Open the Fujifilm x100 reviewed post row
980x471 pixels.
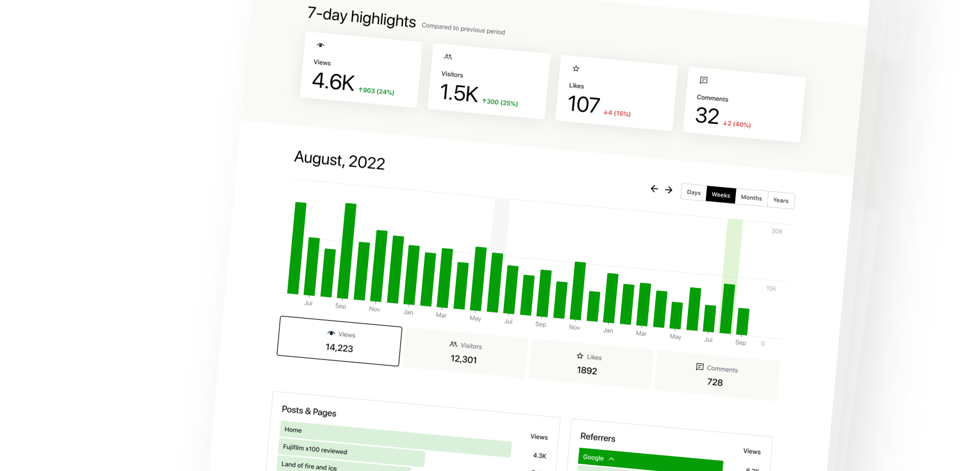(352, 451)
